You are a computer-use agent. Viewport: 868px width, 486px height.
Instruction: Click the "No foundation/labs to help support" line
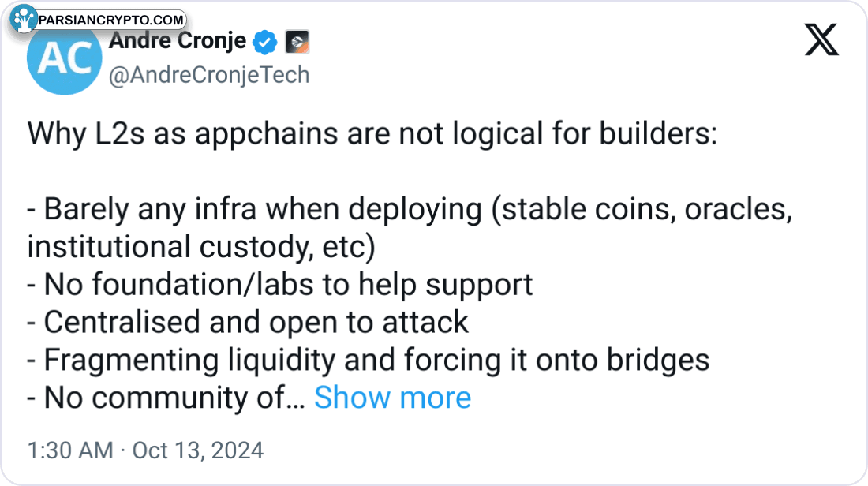pyautogui.click(x=280, y=284)
